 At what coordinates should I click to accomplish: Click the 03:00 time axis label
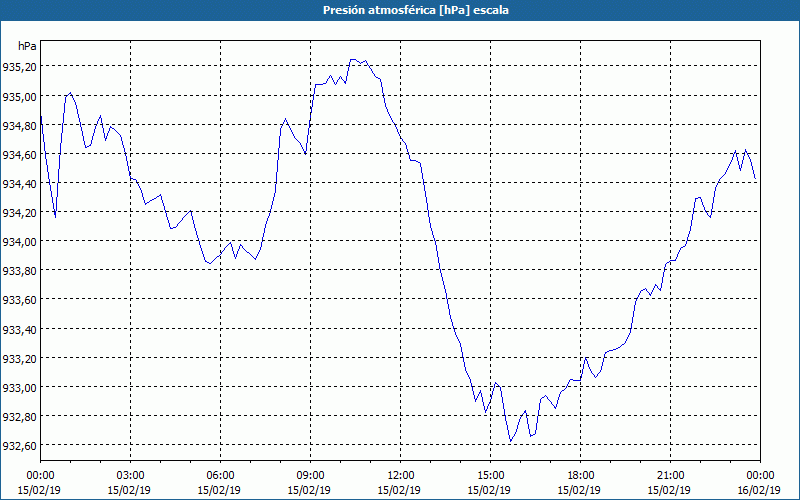pyautogui.click(x=130, y=476)
